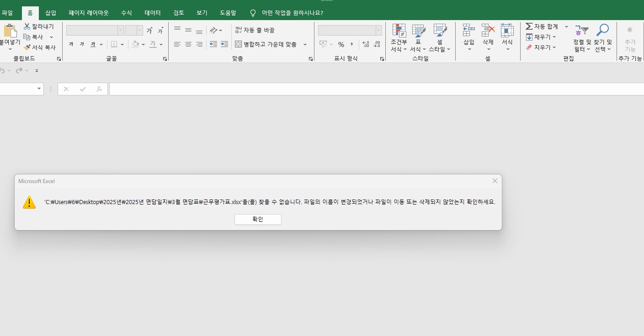Apply percent style with % icon

coord(341,44)
